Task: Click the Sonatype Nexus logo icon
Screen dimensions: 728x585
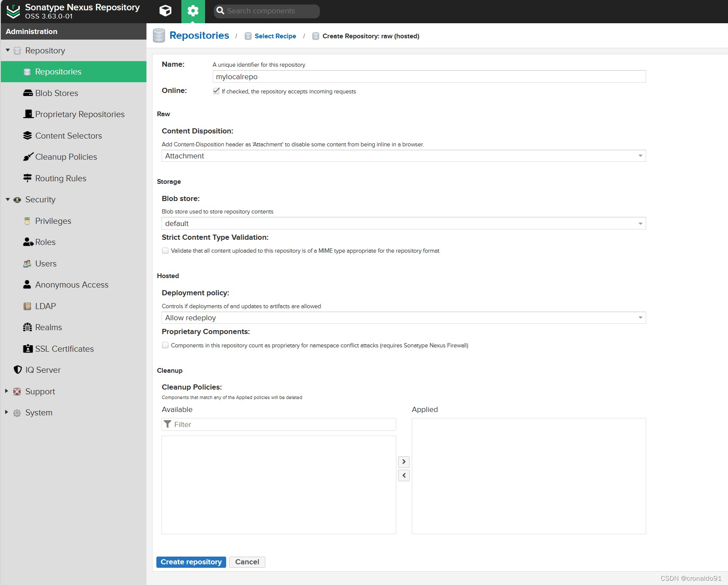Action: click(x=13, y=11)
